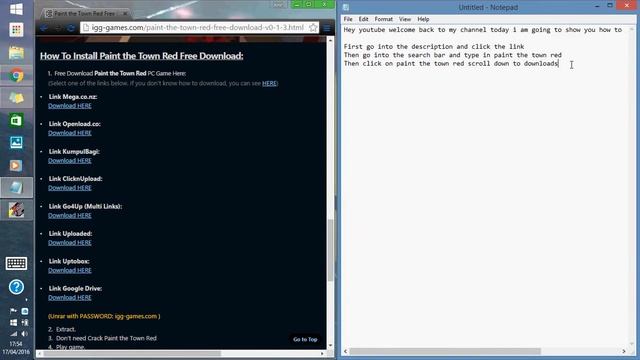
Task: Click the browser vertical scrollbar thumb
Action: [330, 250]
